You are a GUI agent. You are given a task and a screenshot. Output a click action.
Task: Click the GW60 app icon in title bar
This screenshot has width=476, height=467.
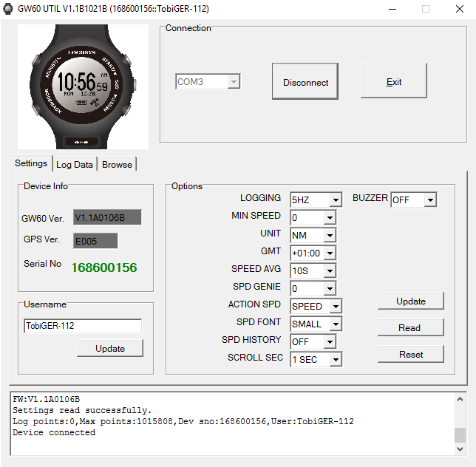click(8, 9)
